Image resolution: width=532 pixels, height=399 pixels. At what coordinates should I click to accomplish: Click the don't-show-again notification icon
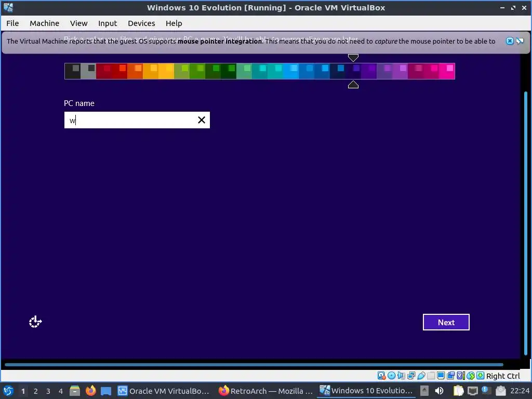[520, 41]
